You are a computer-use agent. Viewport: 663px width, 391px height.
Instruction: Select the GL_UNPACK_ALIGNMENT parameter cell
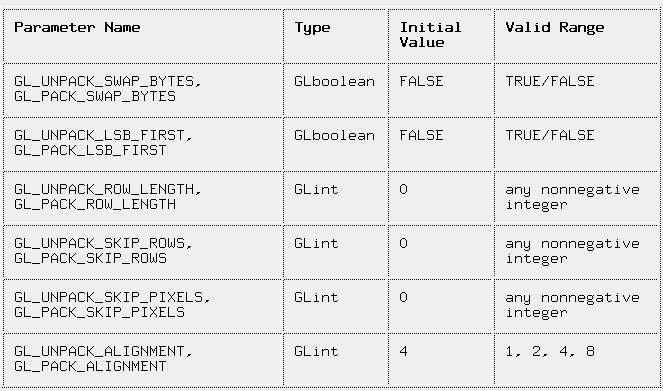coord(143,360)
